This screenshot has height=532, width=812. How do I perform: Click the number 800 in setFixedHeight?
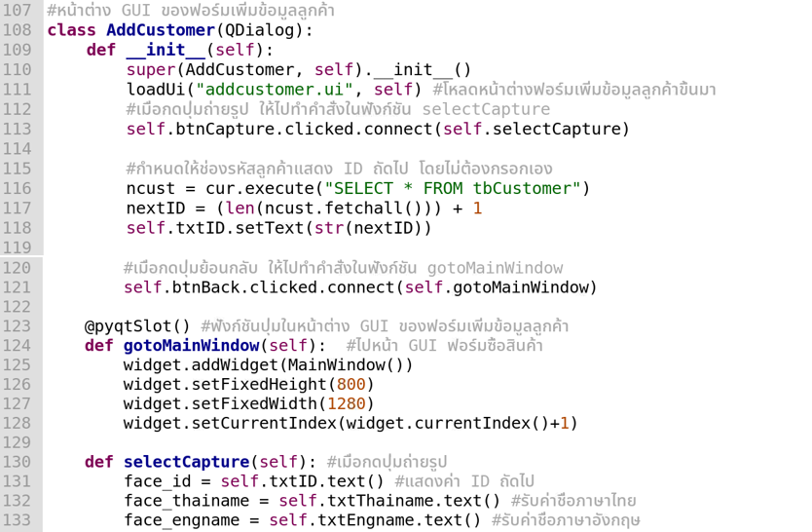click(x=351, y=384)
